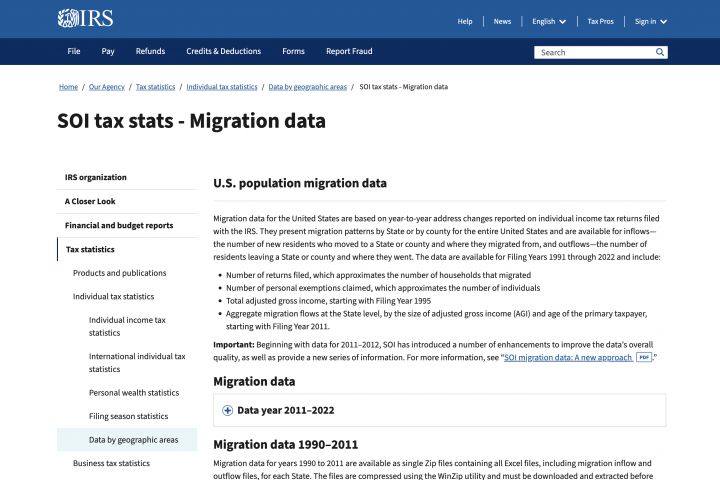Go to Individual tax statistics breadcrumb
The image size is (720, 480).
222,87
